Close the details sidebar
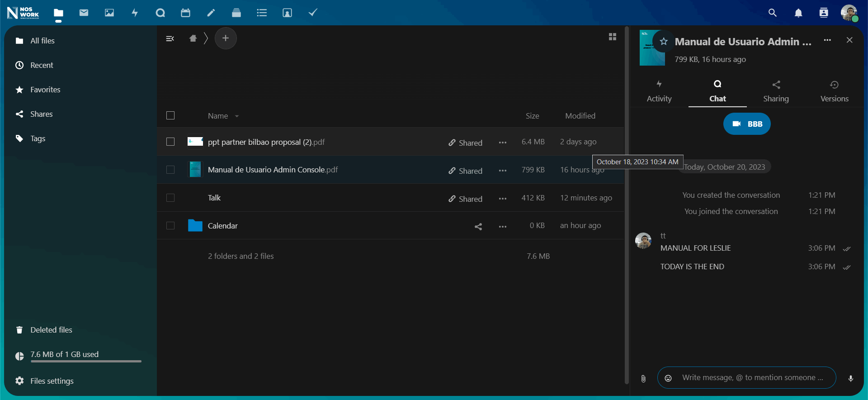This screenshot has width=868, height=400. point(849,40)
